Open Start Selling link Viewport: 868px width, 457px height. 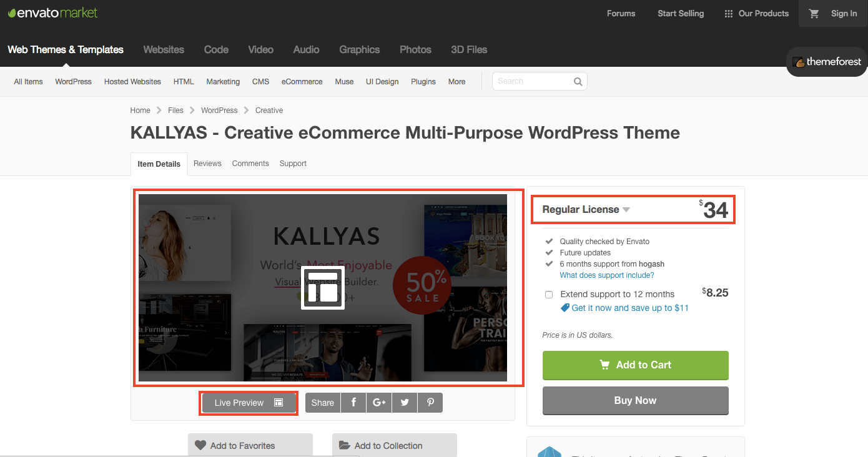tap(681, 13)
